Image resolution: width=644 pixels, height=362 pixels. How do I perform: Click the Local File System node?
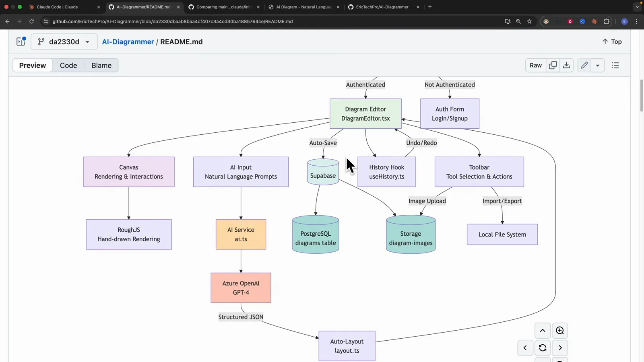click(502, 234)
